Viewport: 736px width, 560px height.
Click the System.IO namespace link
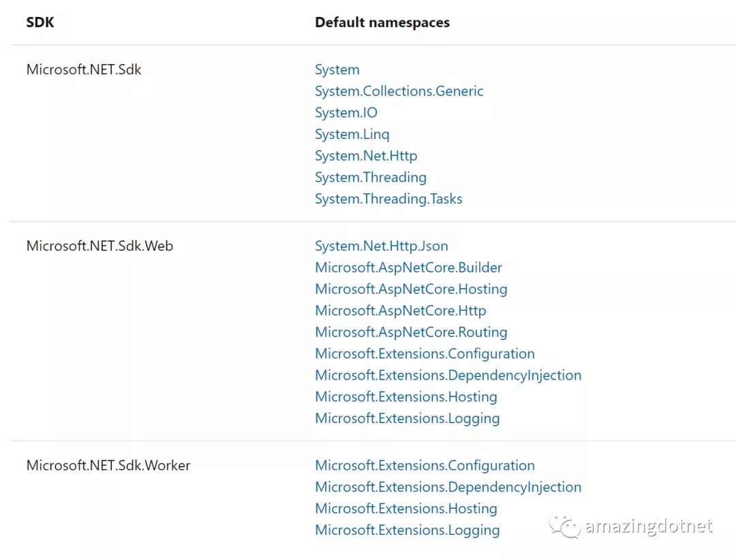click(346, 113)
